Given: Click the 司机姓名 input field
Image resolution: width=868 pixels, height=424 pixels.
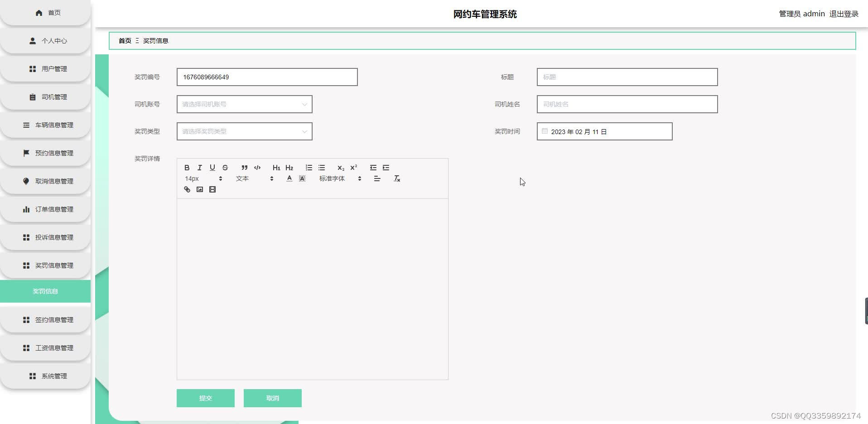Looking at the screenshot, I should tap(627, 104).
